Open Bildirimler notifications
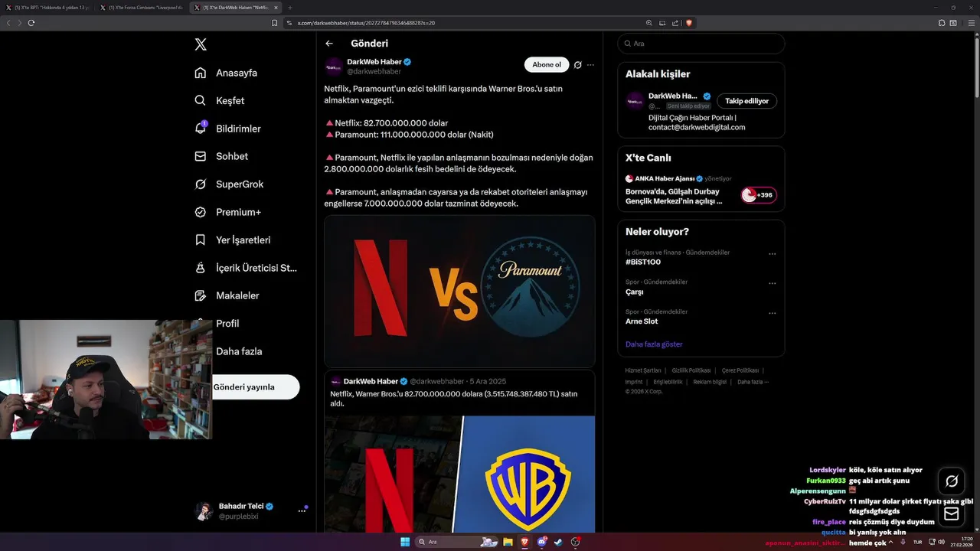The image size is (980, 551). point(227,129)
